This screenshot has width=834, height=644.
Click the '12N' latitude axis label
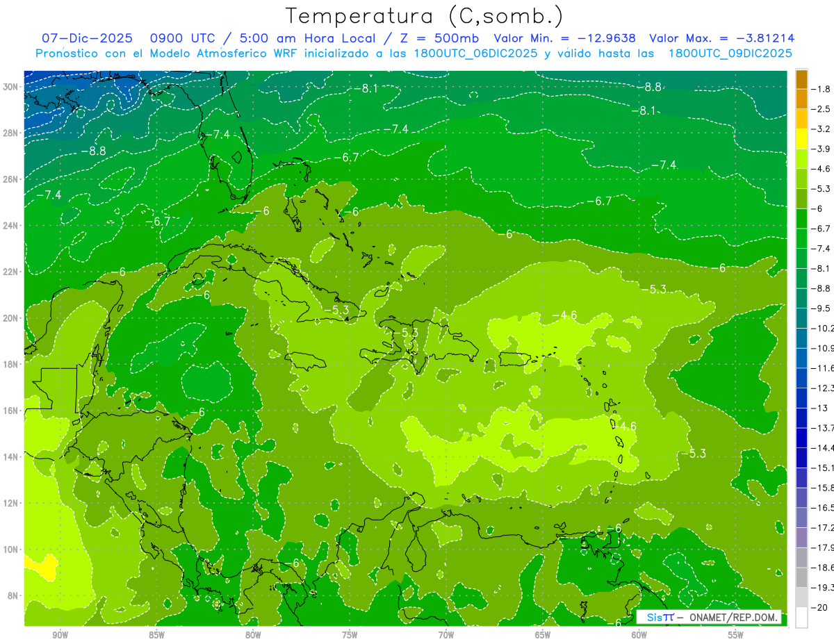point(12,503)
